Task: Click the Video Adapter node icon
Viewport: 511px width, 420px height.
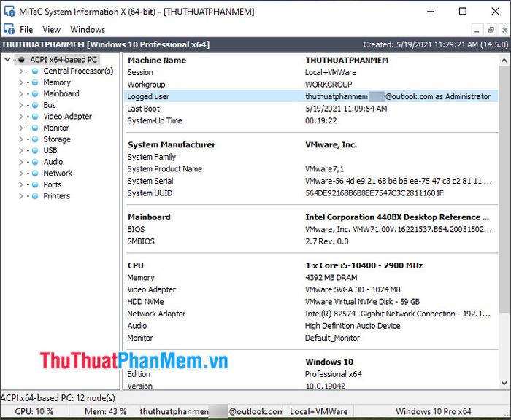Action: pos(35,117)
